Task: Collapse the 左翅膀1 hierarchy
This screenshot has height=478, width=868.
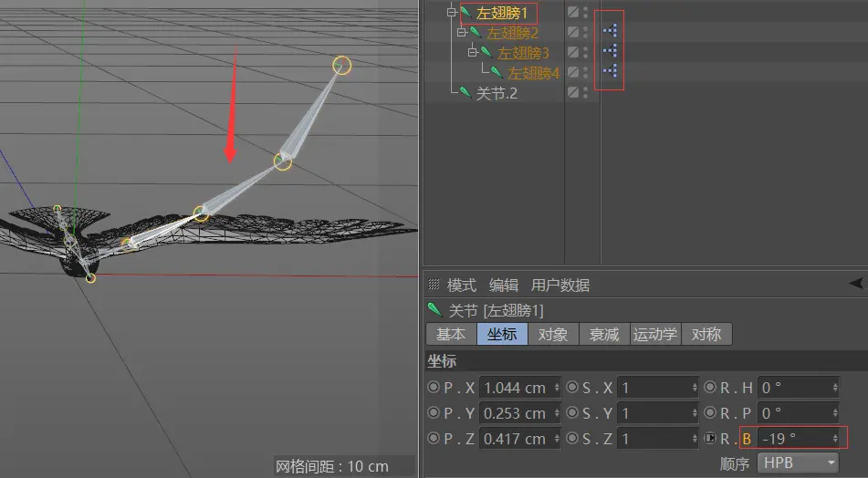Action: [451, 12]
